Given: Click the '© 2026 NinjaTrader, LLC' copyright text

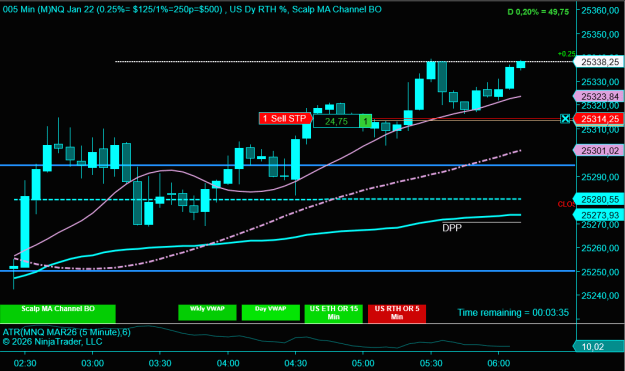Looking at the screenshot, I should [52, 342].
